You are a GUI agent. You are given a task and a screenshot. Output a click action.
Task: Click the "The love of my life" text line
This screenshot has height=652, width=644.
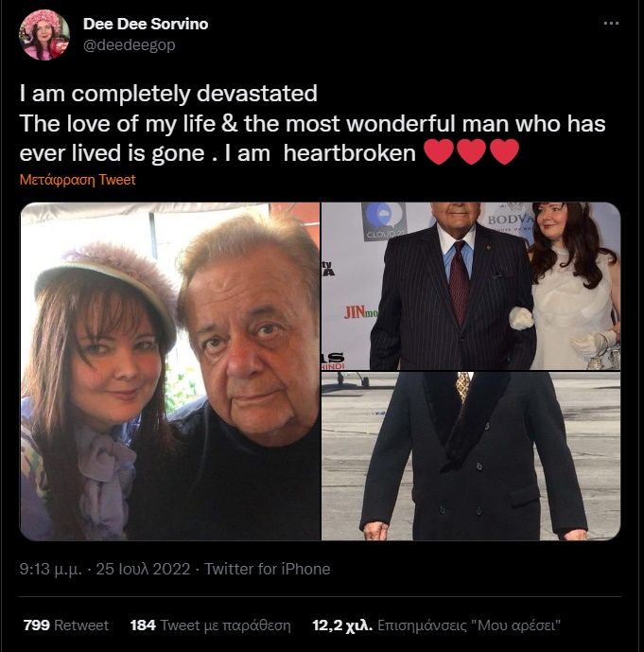pyautogui.click(x=312, y=124)
